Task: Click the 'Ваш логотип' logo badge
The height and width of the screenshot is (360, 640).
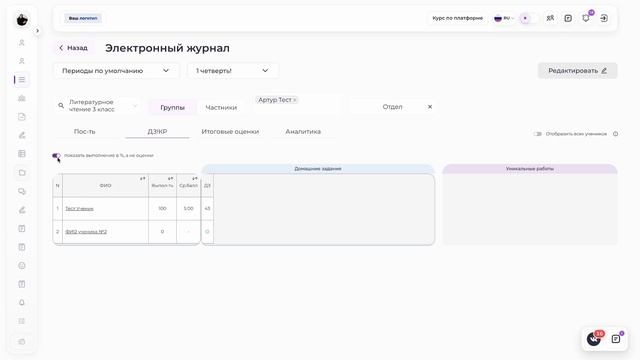Action: [x=83, y=18]
